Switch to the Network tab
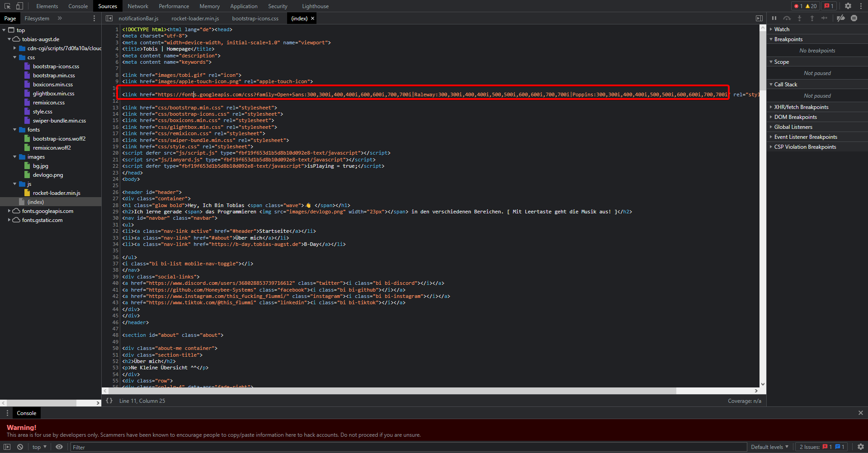 137,6
